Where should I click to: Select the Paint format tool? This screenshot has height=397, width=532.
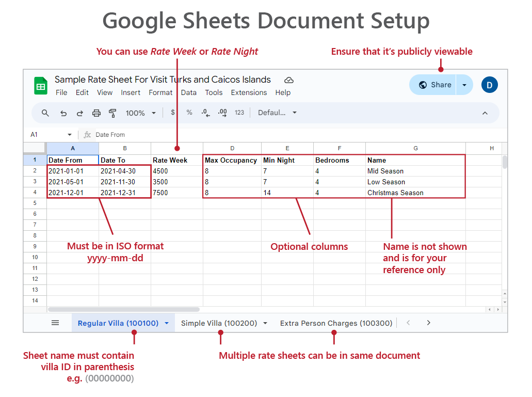[112, 113]
